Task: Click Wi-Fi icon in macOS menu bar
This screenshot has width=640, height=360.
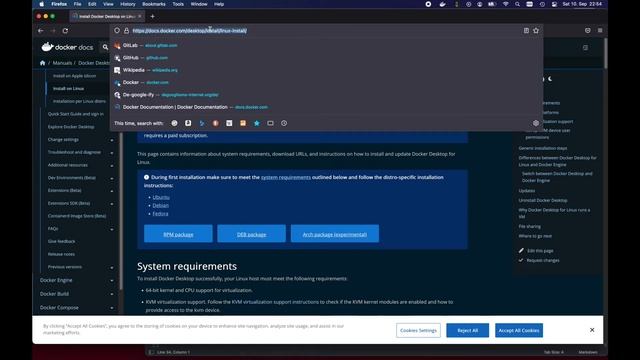Action: click(506, 4)
